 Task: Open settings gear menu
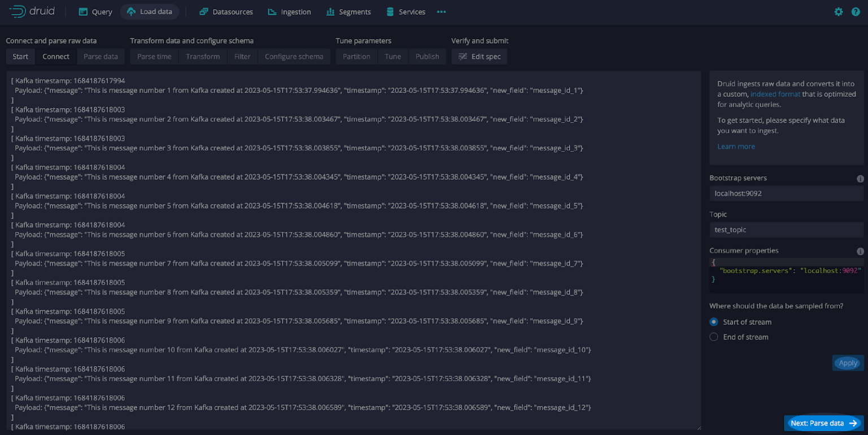[839, 11]
